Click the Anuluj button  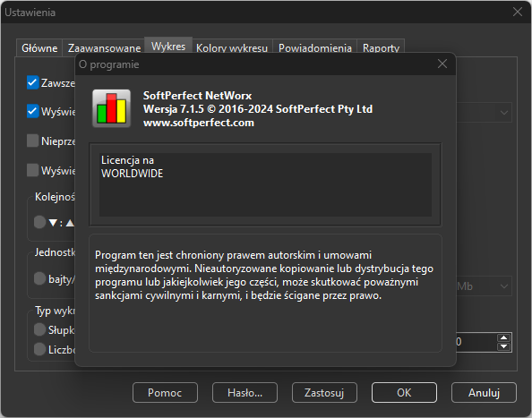[x=484, y=393]
